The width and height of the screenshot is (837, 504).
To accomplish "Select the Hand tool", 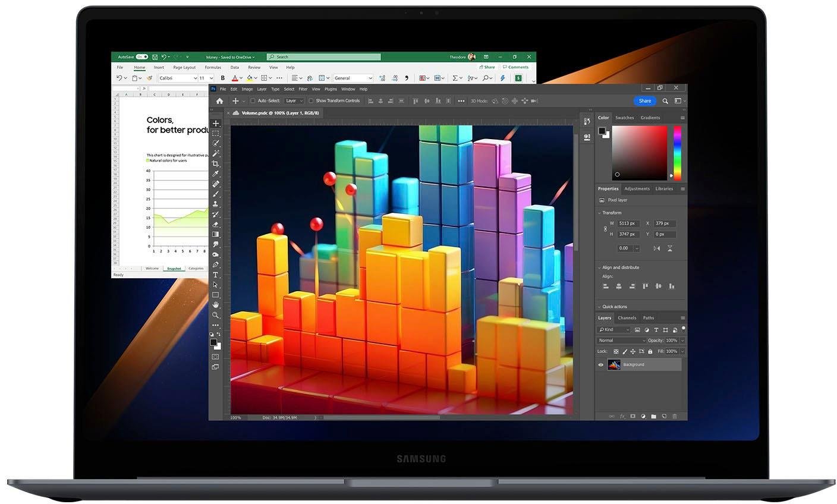I will (x=216, y=305).
